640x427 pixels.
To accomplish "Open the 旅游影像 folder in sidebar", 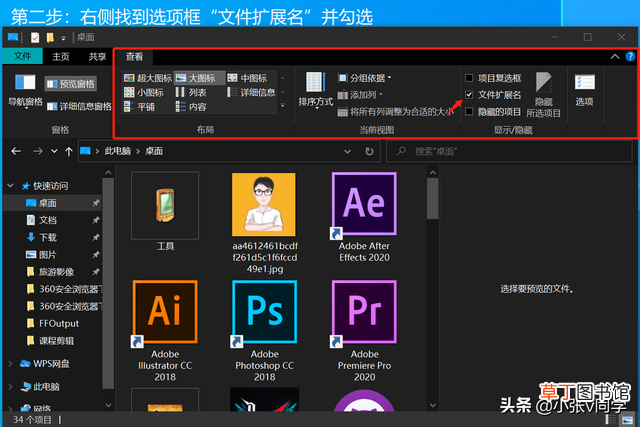I will point(56,272).
